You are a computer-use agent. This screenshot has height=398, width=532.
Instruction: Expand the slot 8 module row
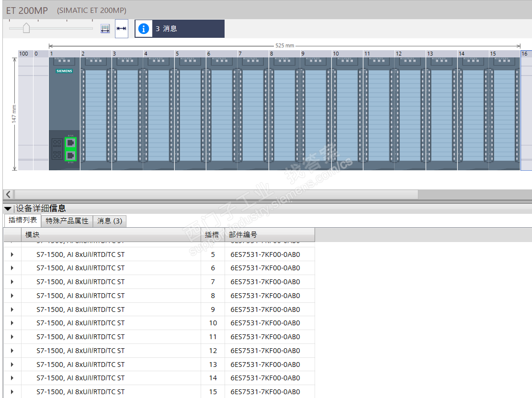point(12,296)
